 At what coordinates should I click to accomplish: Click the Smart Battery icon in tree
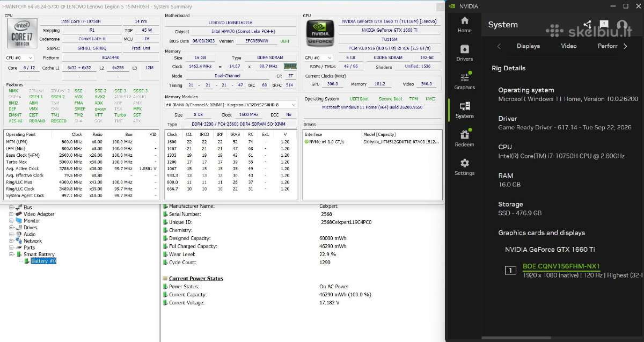tap(19, 254)
